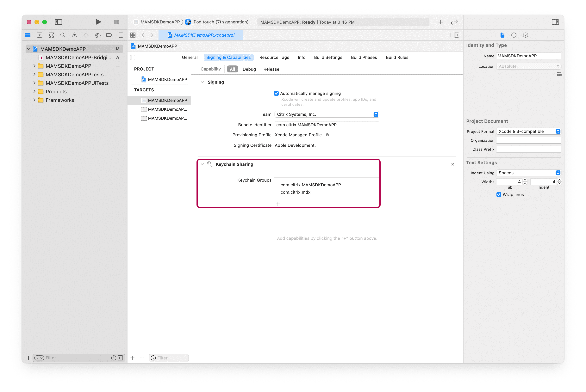Switch to the Build Rules tab

397,58
